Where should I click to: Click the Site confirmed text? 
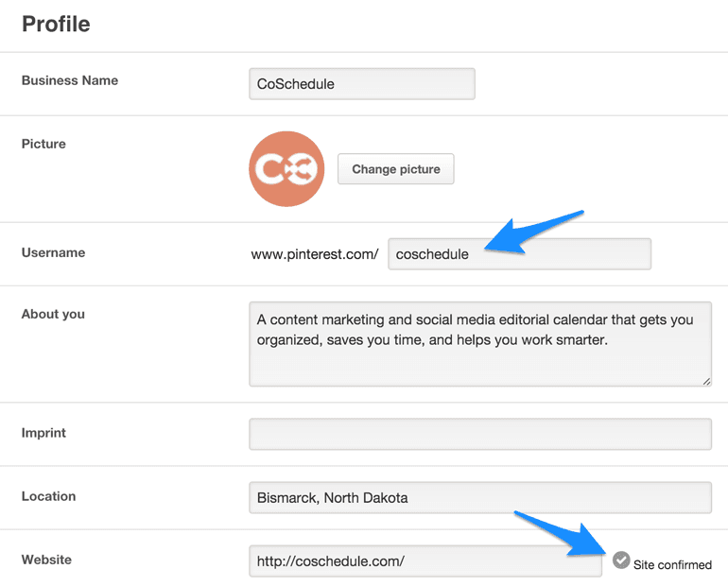(x=672, y=565)
